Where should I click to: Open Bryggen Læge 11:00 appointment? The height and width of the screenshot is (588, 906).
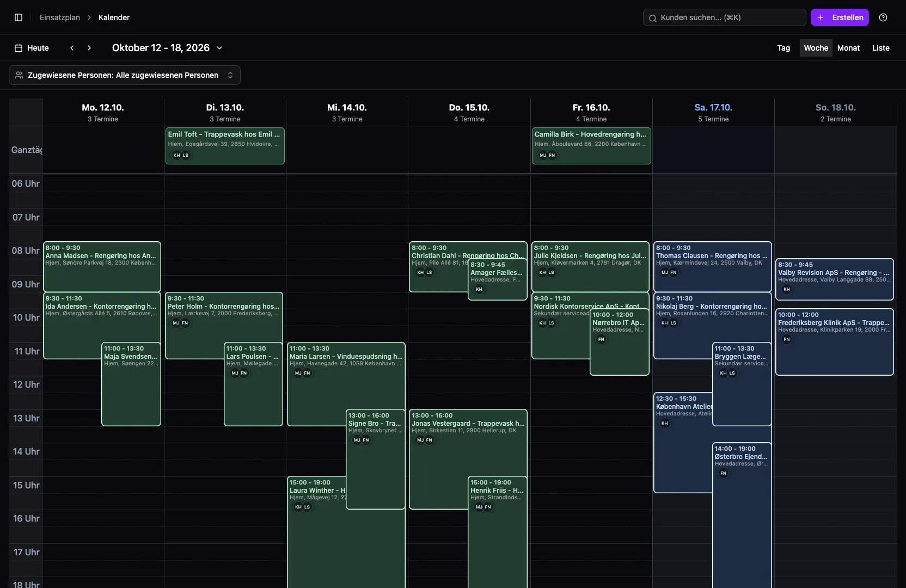tap(742, 384)
